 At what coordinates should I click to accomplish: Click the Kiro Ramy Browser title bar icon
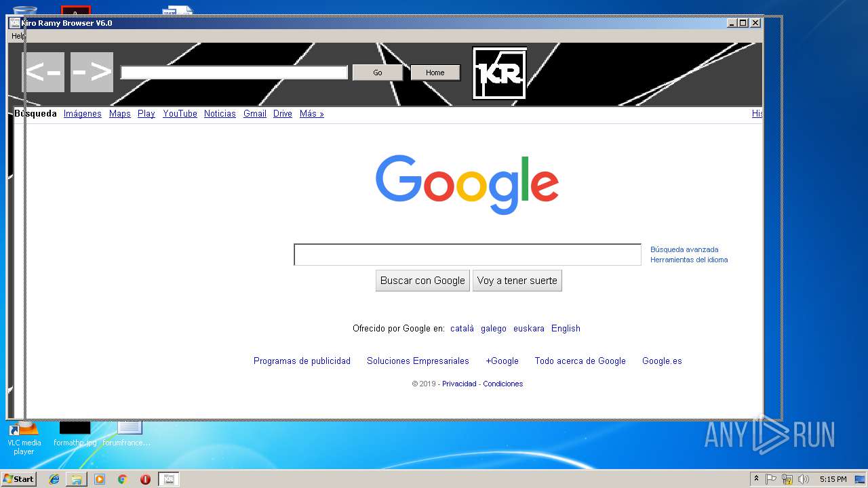tap(14, 23)
